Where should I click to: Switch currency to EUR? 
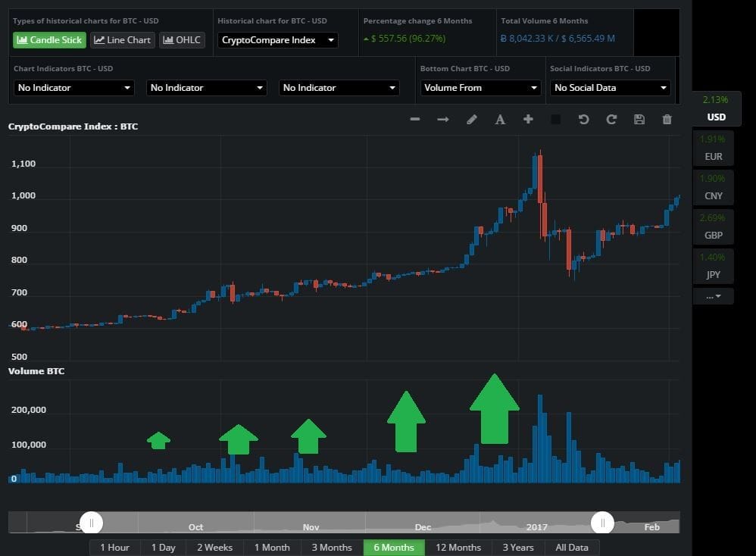713,156
